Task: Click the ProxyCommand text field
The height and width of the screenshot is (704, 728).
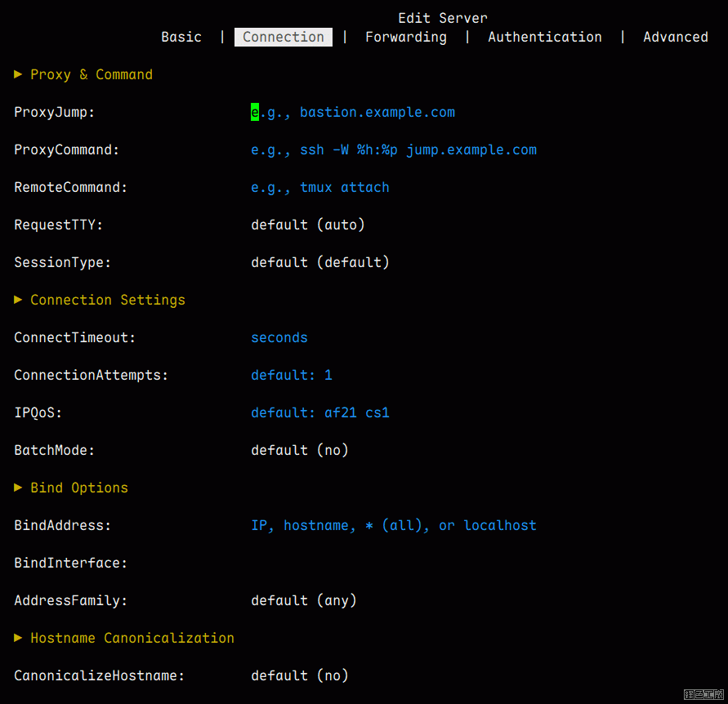Action: (394, 149)
